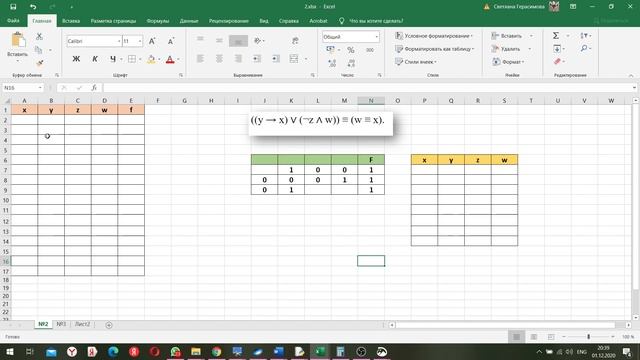Toggle Italic with the К button

95,59
